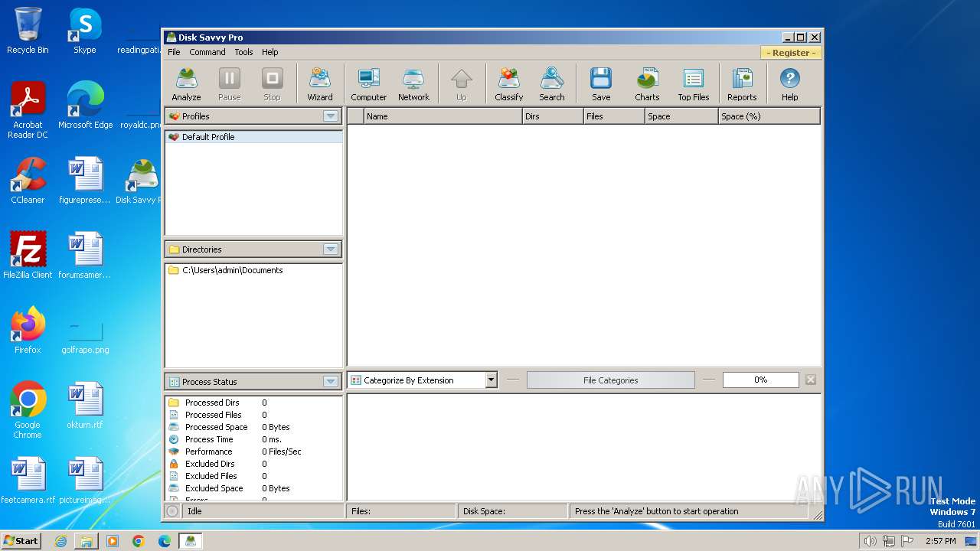
Task: Launch Internet Explorer from taskbar
Action: 60,541
